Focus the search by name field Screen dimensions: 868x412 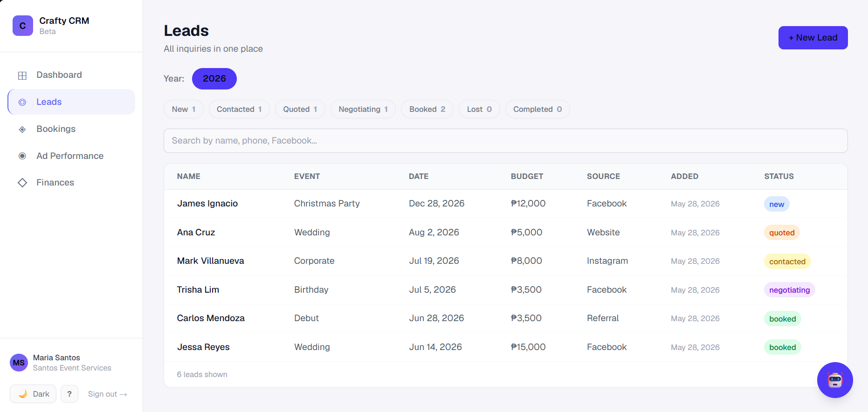coord(505,141)
